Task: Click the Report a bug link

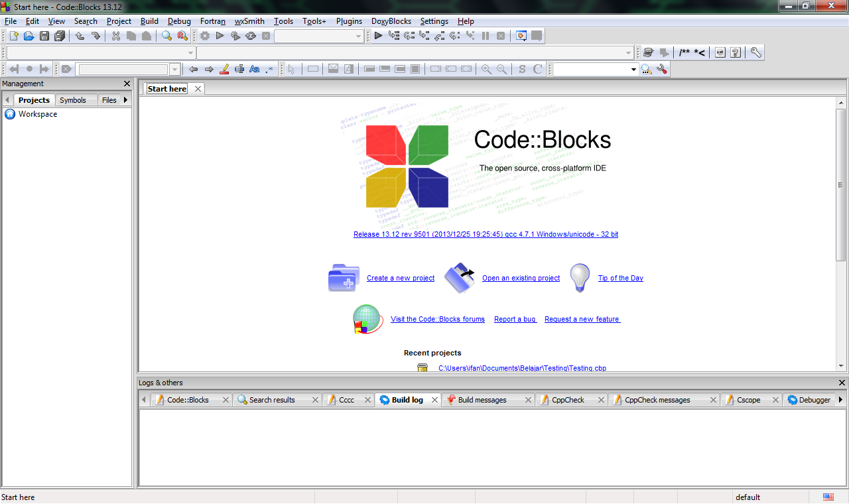Action: [515, 319]
